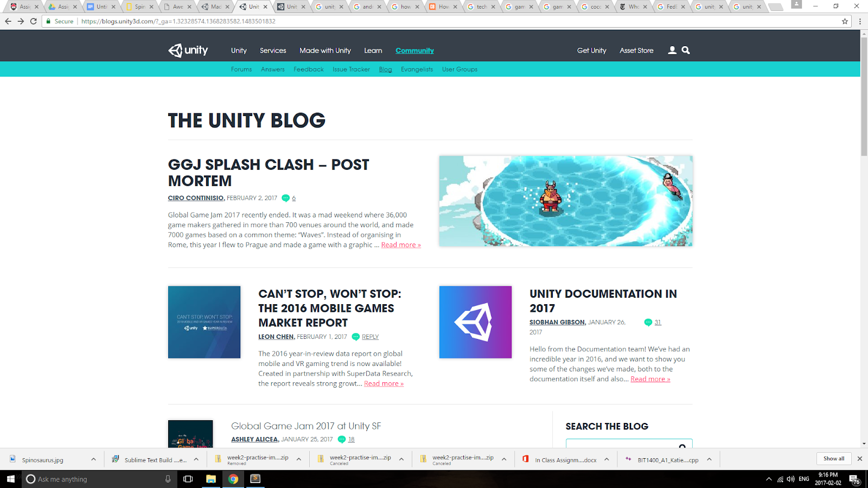Viewport: 868px width, 488px height.
Task: Open Issue Tracker in sub-navigation
Action: (x=351, y=69)
